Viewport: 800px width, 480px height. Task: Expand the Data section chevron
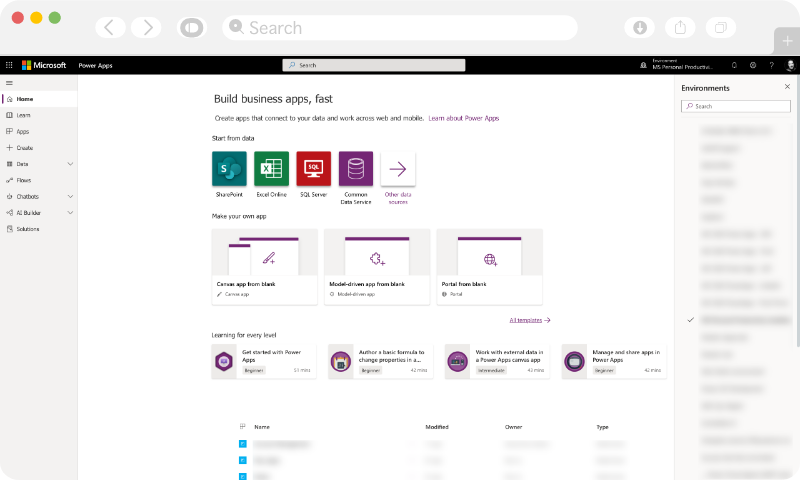pyautogui.click(x=70, y=164)
